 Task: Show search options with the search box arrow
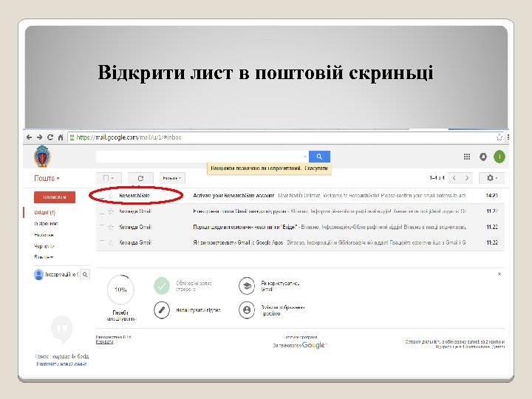304,157
